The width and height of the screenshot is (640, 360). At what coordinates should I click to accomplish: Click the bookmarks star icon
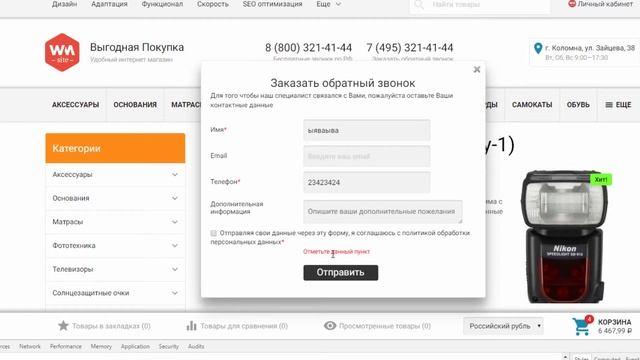(x=63, y=325)
